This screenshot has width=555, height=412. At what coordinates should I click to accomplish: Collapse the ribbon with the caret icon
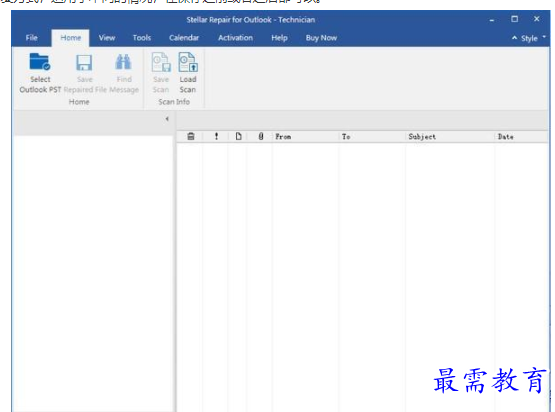click(x=514, y=38)
